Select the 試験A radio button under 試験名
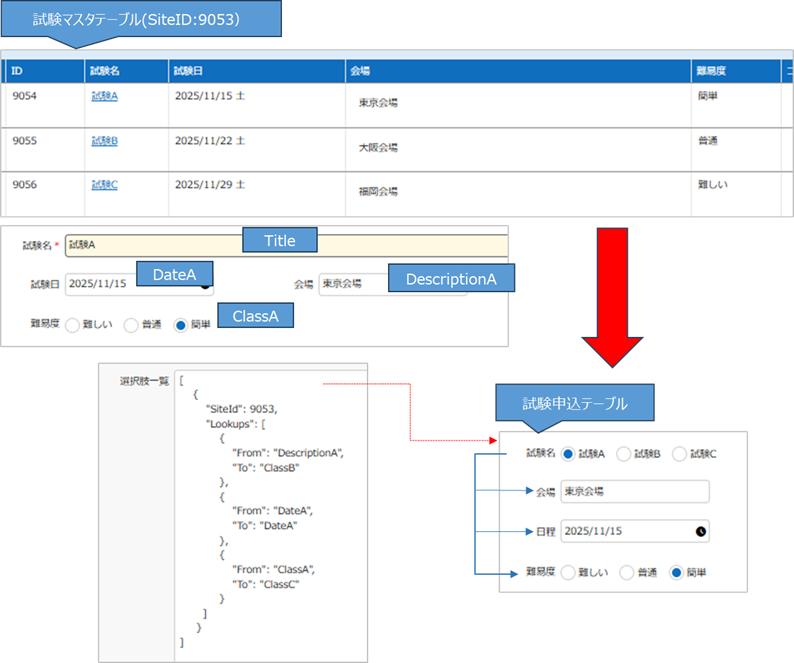 pyautogui.click(x=569, y=454)
